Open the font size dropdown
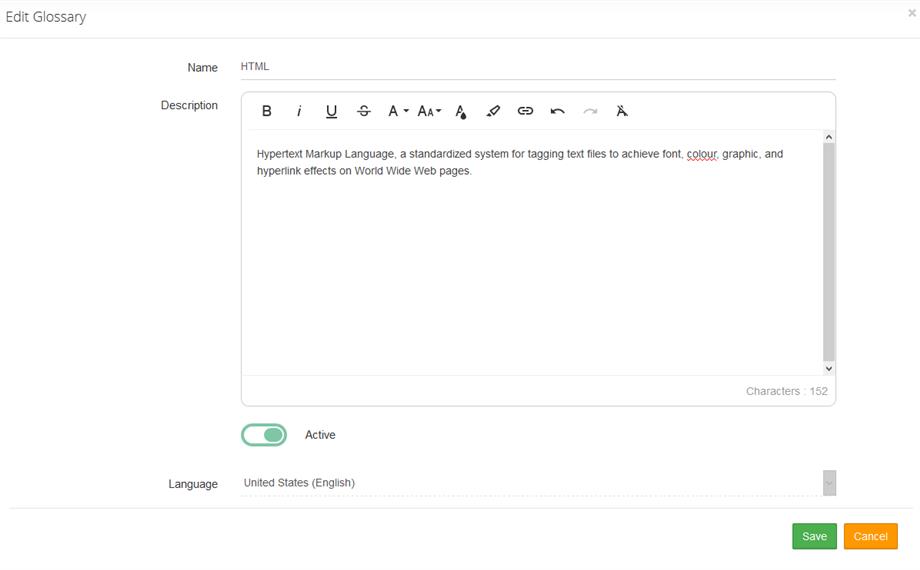This screenshot has height=570, width=920. [429, 111]
